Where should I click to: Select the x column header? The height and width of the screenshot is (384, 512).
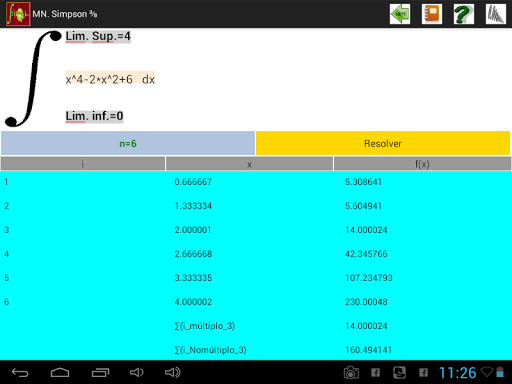click(x=249, y=164)
